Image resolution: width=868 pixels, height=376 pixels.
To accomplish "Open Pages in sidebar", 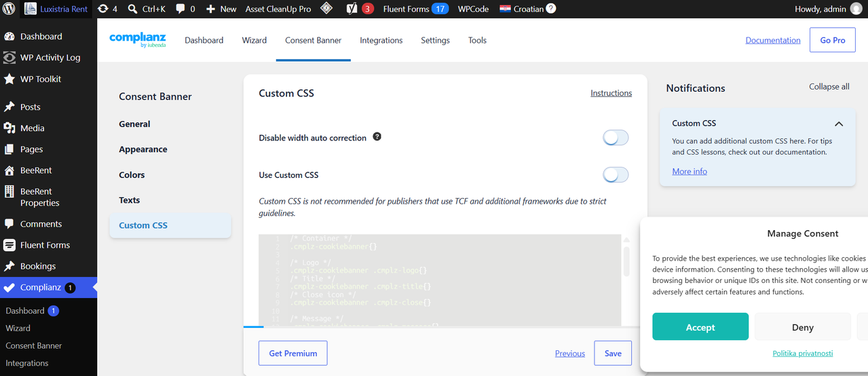I will click(x=48, y=149).
